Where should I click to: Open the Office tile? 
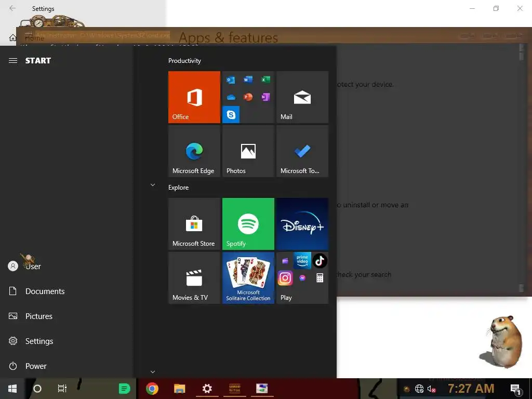(194, 97)
